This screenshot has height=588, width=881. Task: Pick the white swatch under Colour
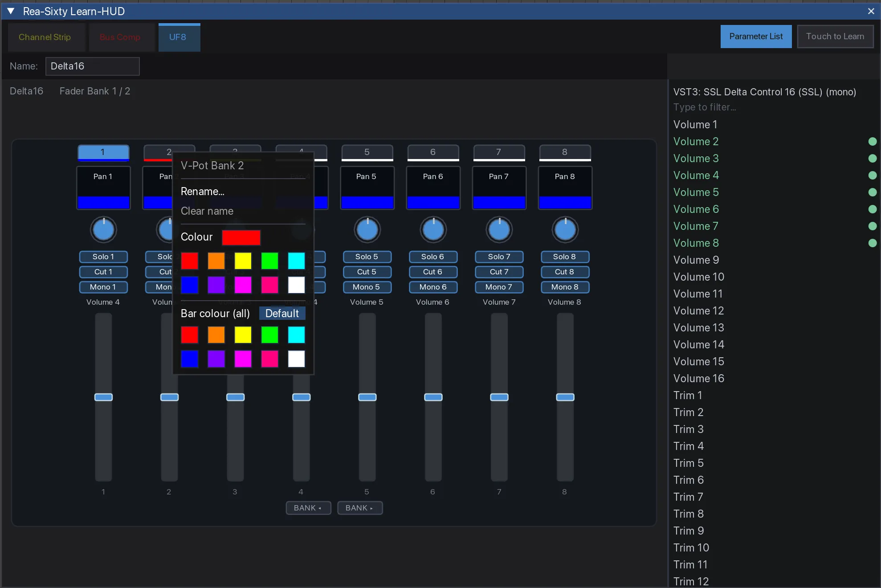pos(296,285)
